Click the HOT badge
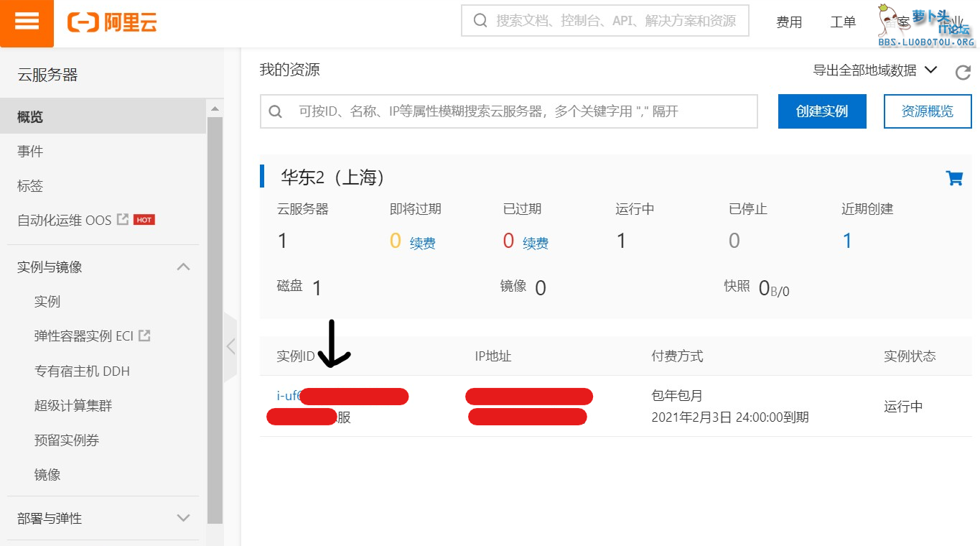980x546 pixels. pos(144,220)
